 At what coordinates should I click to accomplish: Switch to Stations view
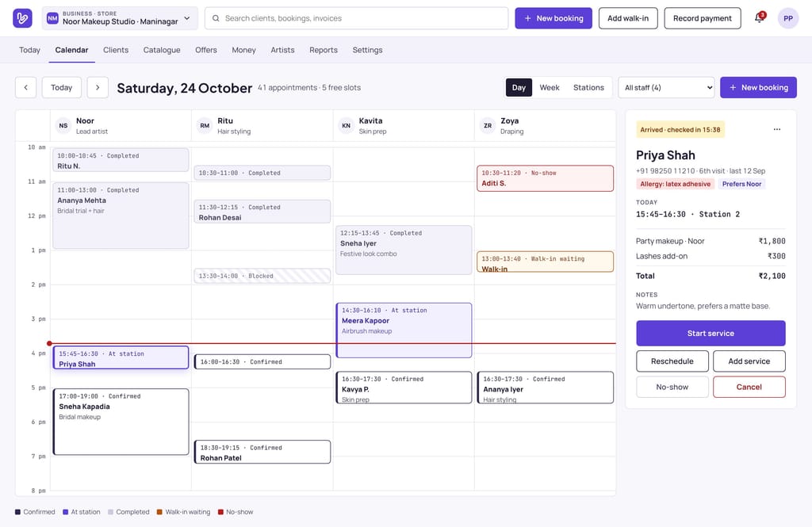pyautogui.click(x=588, y=87)
